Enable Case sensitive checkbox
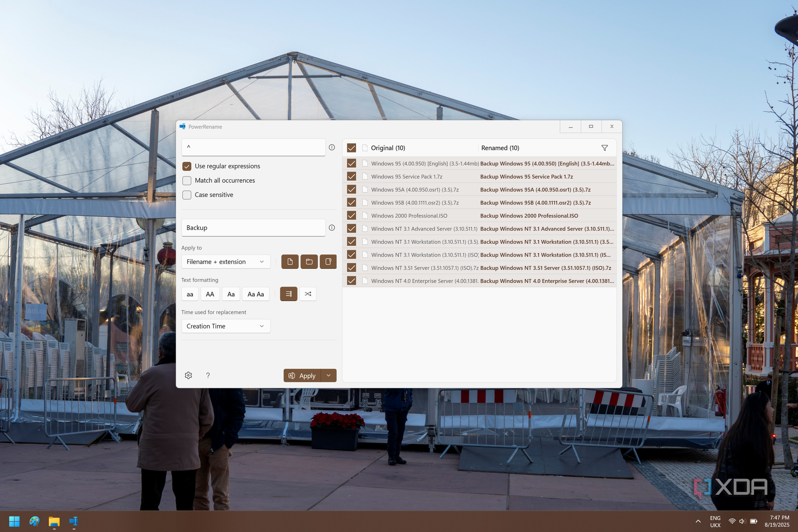 pos(187,195)
